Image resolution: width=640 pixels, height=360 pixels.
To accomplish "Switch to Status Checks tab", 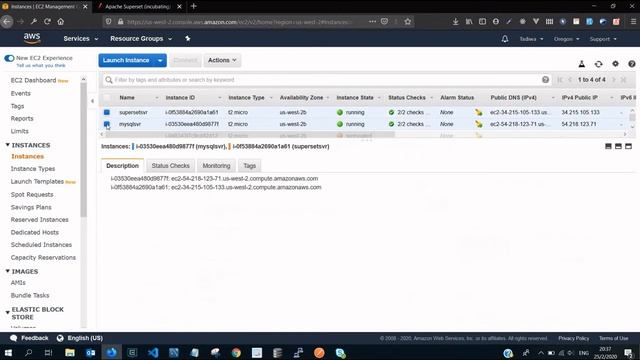I will tap(171, 166).
